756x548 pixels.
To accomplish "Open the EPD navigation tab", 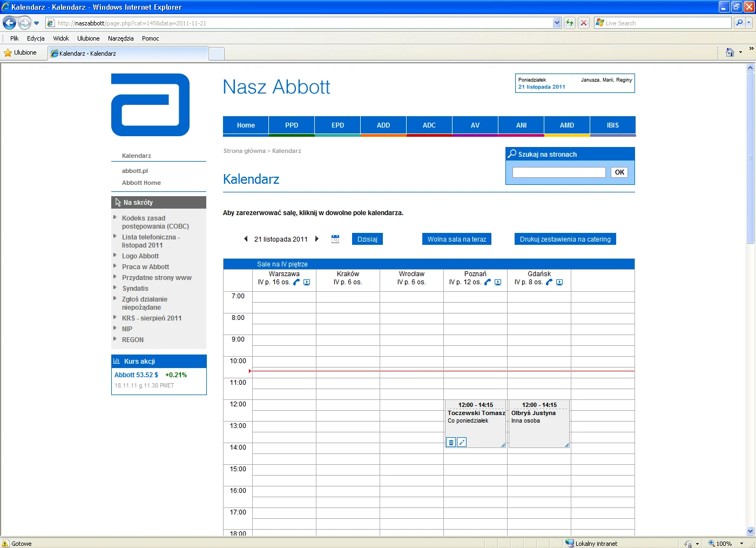I will 337,125.
